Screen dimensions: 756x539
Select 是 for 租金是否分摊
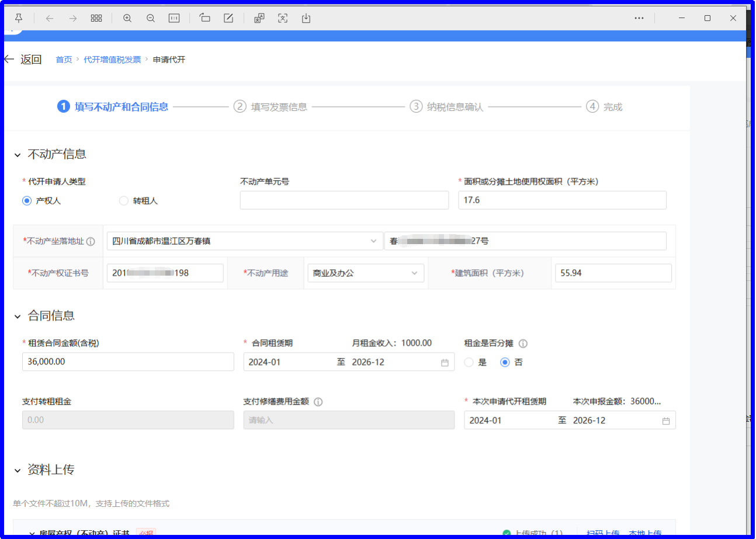469,362
